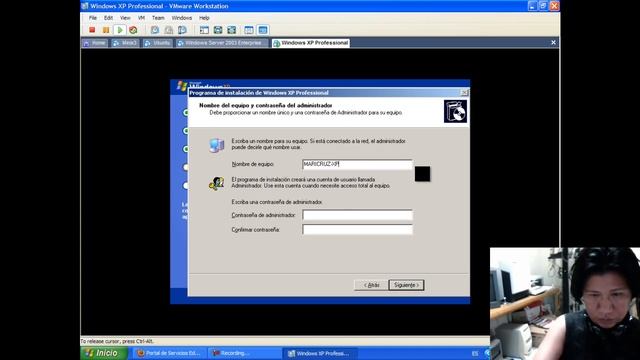Open the File menu
640x360 pixels.
93,18
